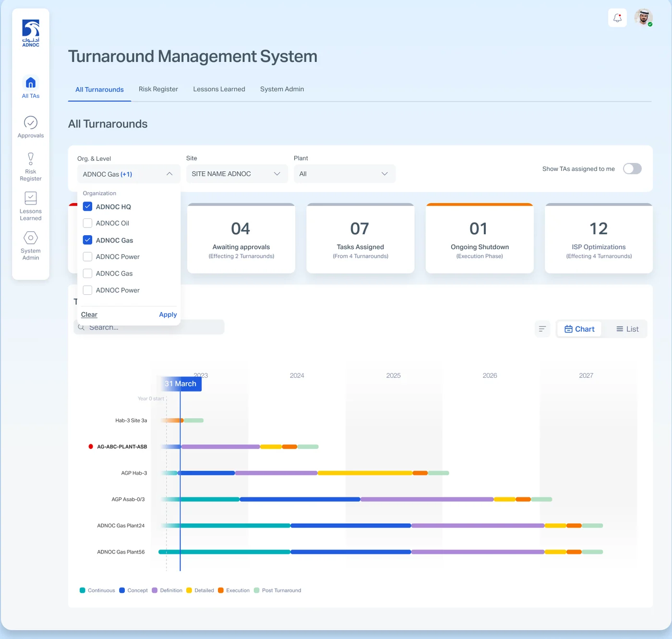
Task: Switch to List view
Action: tap(627, 329)
